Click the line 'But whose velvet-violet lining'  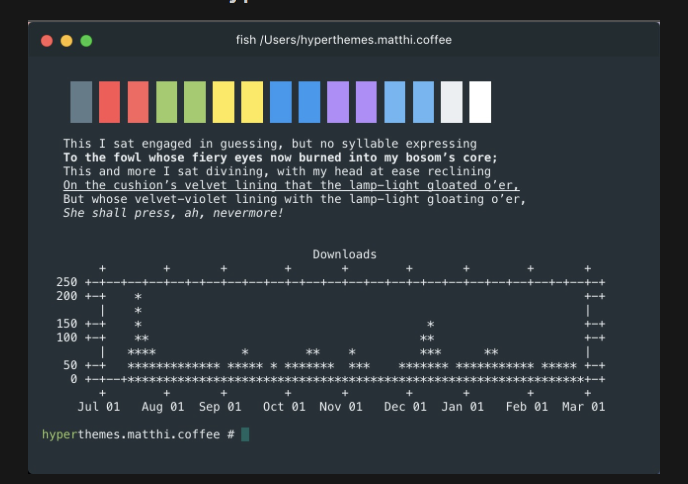pos(294,199)
